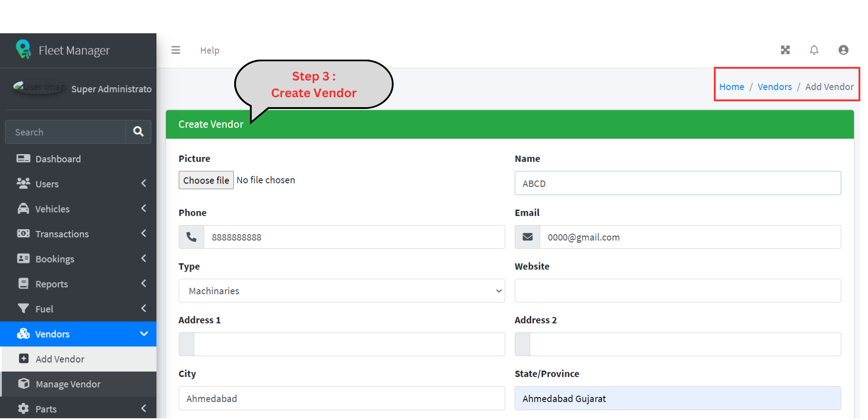The image size is (868, 420).
Task: Click the Choose file button
Action: tap(206, 180)
